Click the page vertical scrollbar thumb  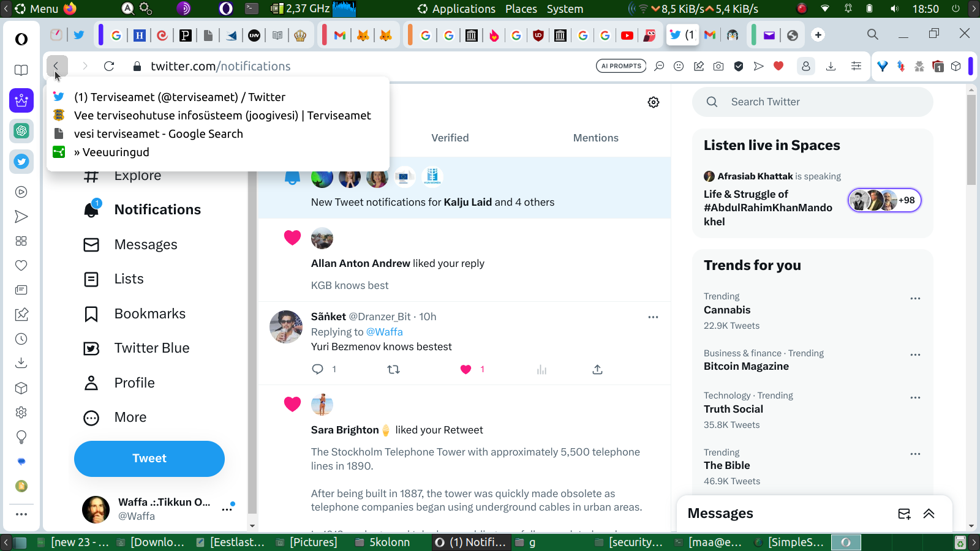(x=971, y=140)
